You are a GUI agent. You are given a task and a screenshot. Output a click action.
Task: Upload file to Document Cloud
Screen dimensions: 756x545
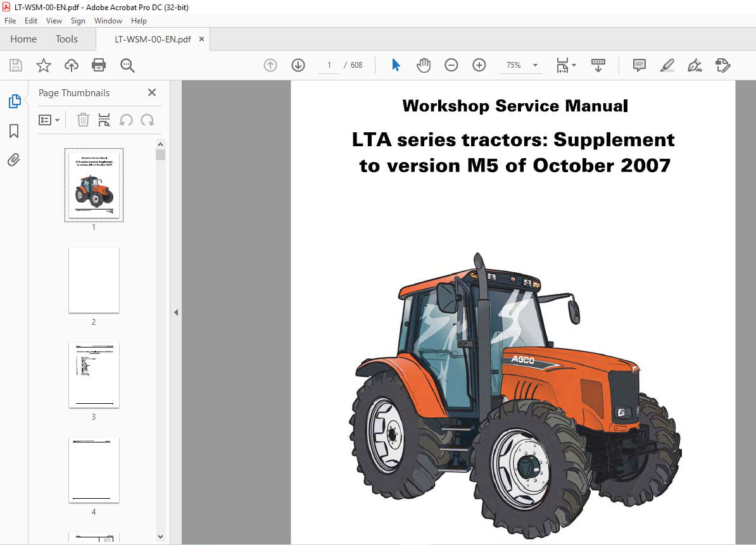click(72, 65)
